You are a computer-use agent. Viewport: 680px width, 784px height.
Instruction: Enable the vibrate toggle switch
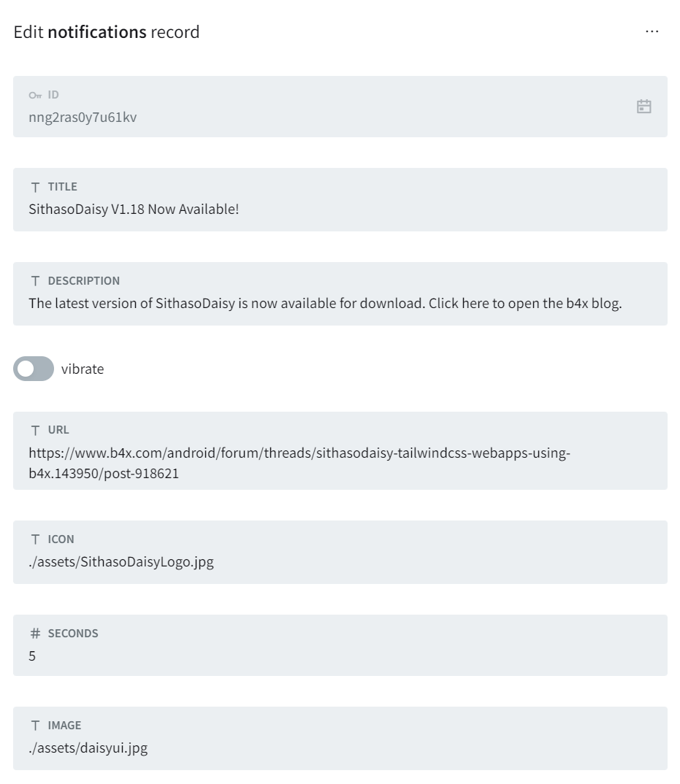(x=34, y=369)
